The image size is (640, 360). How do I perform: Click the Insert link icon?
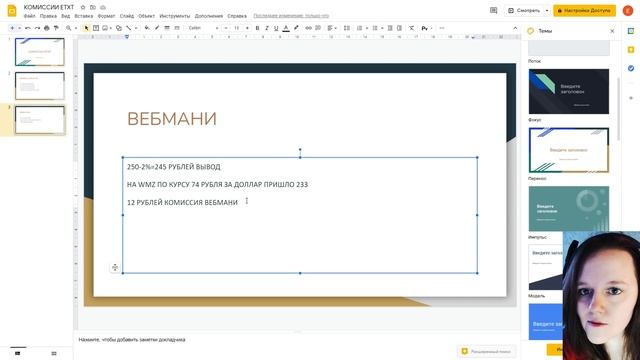pyautogui.click(x=309, y=28)
